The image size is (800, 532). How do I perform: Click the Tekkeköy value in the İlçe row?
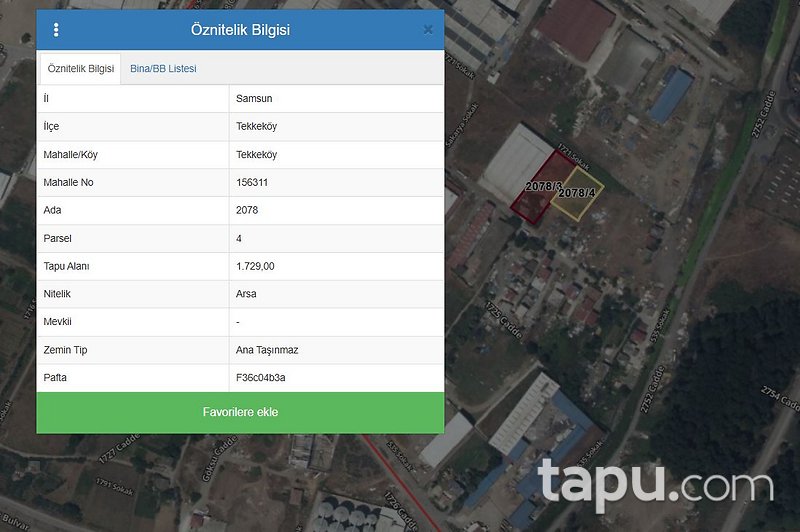point(256,127)
